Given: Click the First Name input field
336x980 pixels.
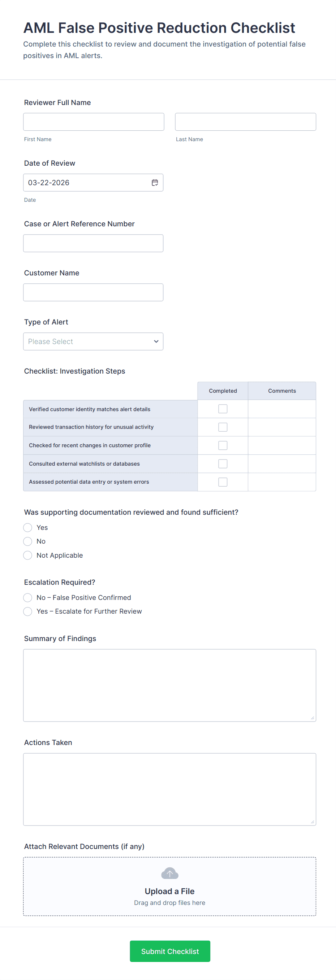Looking at the screenshot, I should [94, 122].
